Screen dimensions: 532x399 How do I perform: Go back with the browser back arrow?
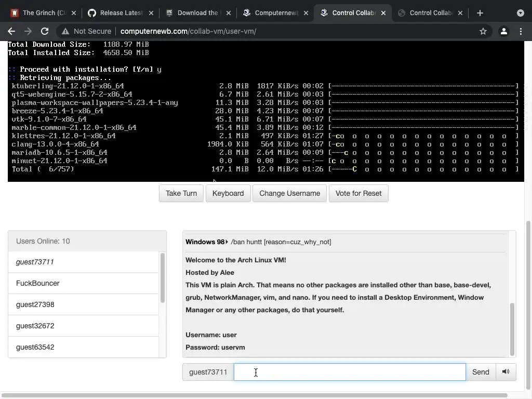(11, 31)
